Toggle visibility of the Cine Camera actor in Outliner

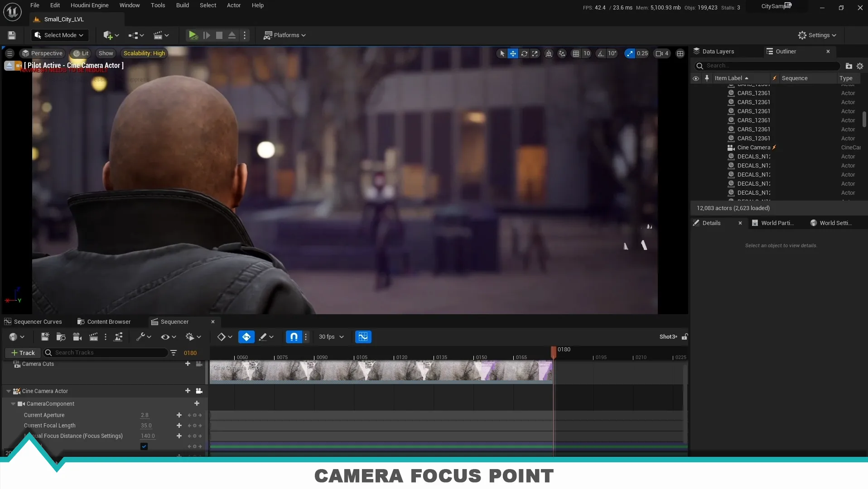696,147
